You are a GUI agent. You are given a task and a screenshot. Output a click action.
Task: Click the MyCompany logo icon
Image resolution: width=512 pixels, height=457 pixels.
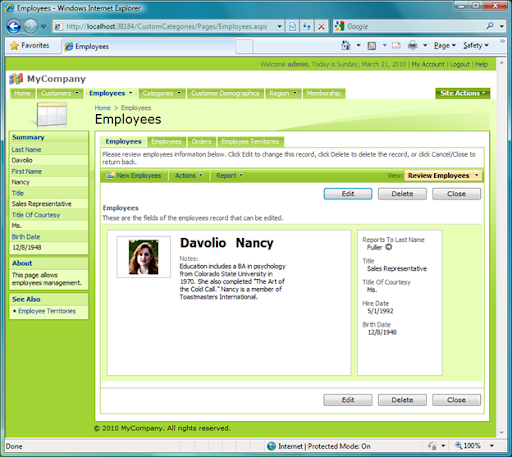coord(16,79)
